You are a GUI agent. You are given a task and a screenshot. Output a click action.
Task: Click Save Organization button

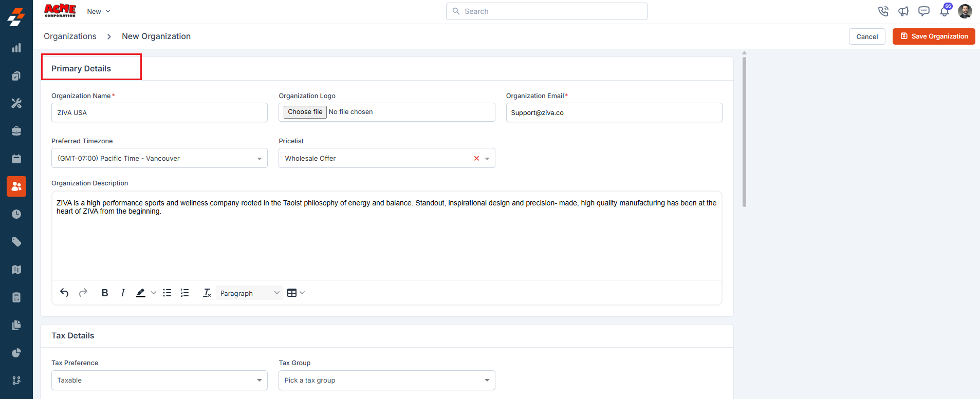click(934, 36)
